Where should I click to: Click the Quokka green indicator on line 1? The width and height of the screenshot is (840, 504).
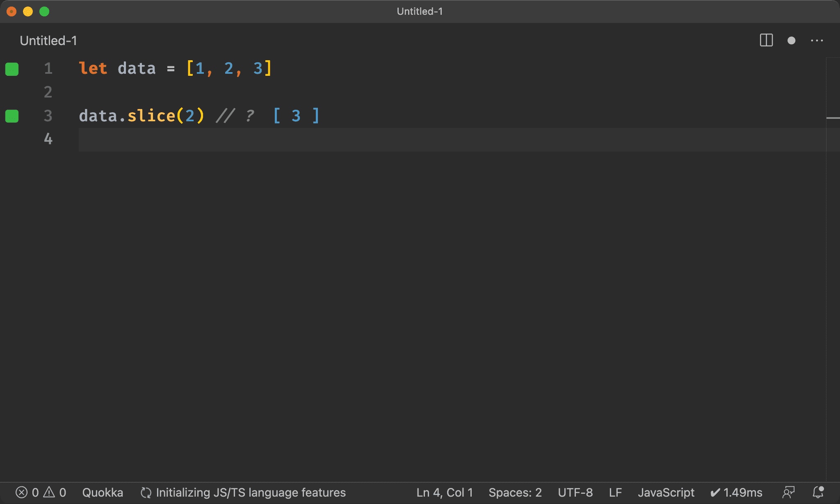[12, 69]
